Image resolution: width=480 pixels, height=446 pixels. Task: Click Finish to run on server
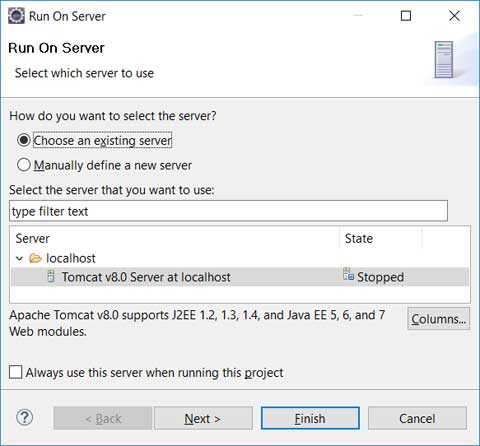point(310,418)
